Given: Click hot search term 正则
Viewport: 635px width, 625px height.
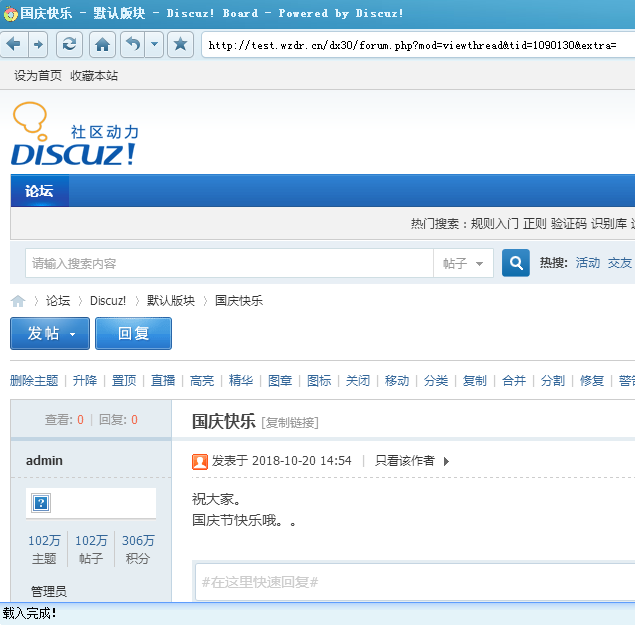Looking at the screenshot, I should 534,223.
